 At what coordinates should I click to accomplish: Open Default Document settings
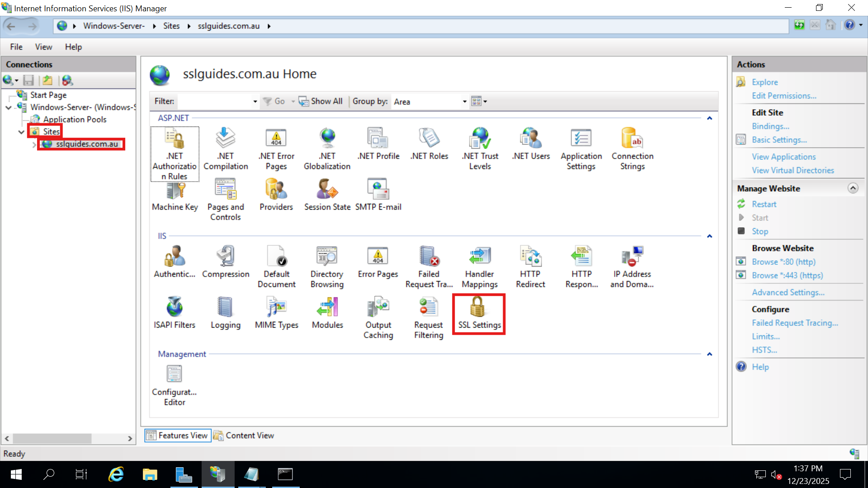click(276, 267)
